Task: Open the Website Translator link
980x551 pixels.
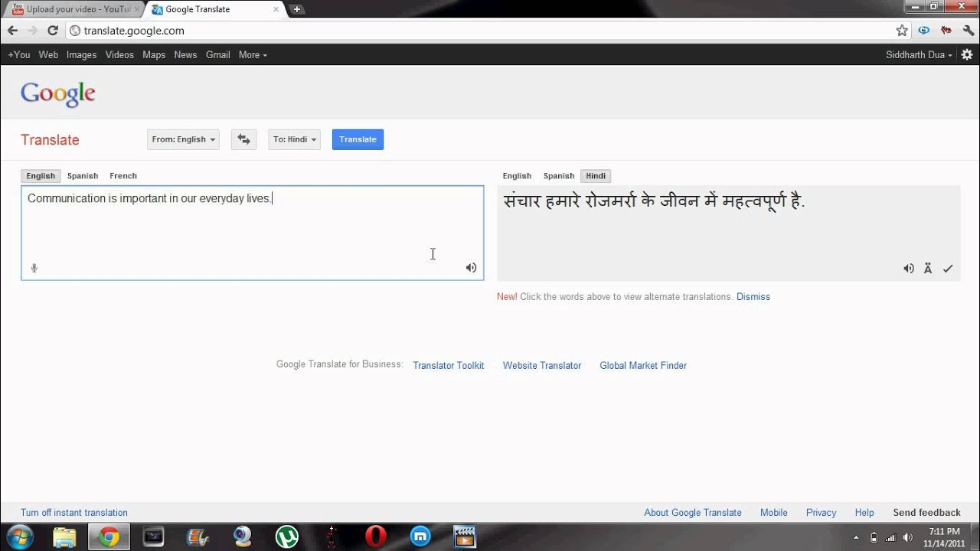Action: 542,366
